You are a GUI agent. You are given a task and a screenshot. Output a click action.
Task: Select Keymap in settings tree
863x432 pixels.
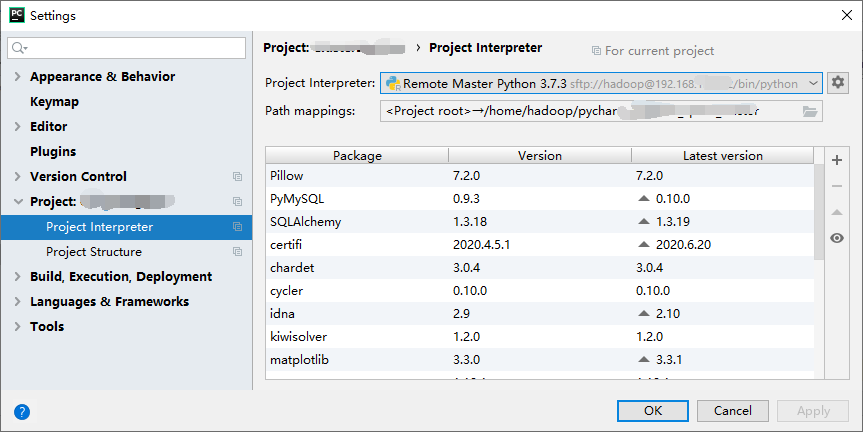[54, 102]
